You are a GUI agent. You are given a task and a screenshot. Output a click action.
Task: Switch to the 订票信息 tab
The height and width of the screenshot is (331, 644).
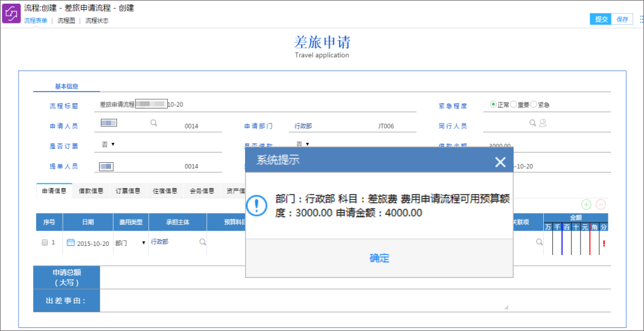pos(128,191)
